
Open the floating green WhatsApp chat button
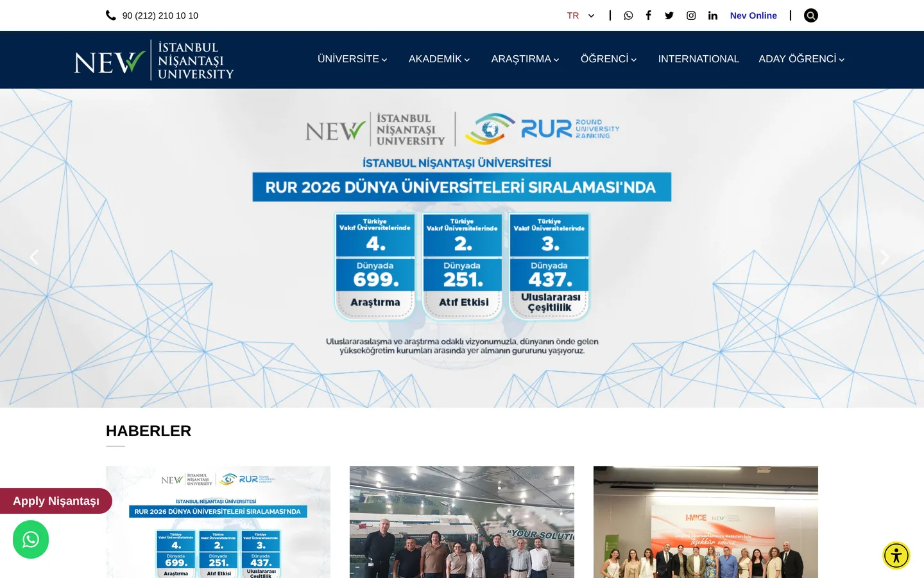click(31, 539)
